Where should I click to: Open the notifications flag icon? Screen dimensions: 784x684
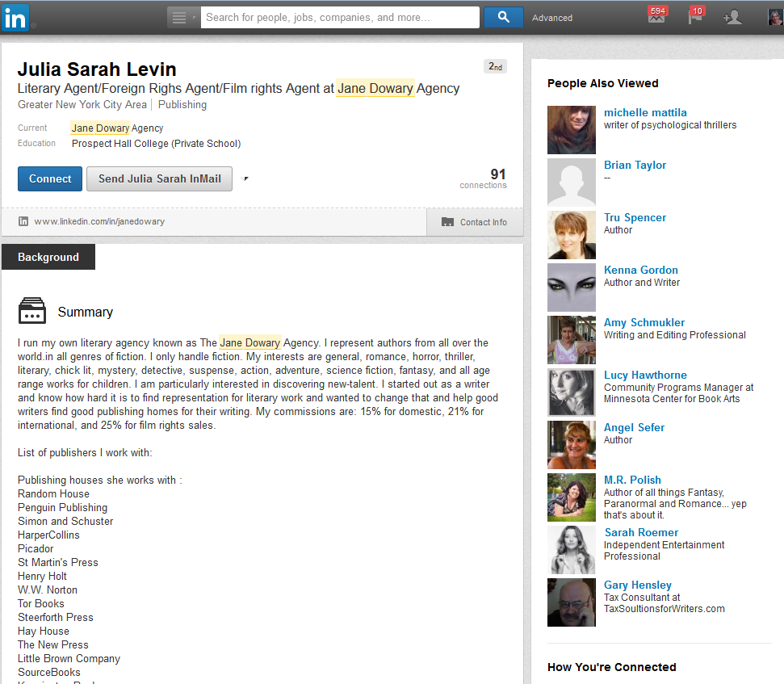694,17
